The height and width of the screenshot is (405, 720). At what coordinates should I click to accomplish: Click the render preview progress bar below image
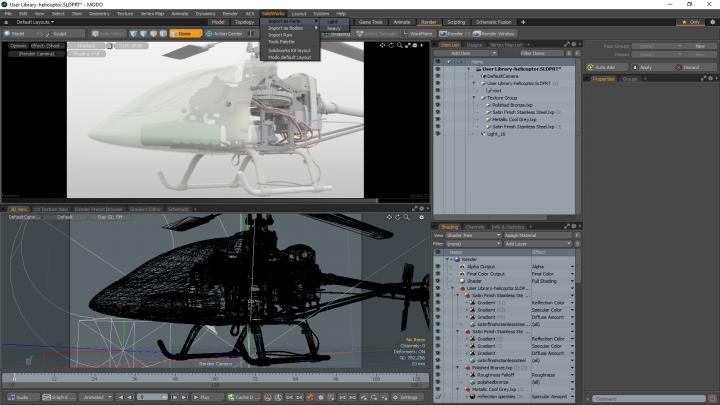pyautogui.click(x=215, y=201)
